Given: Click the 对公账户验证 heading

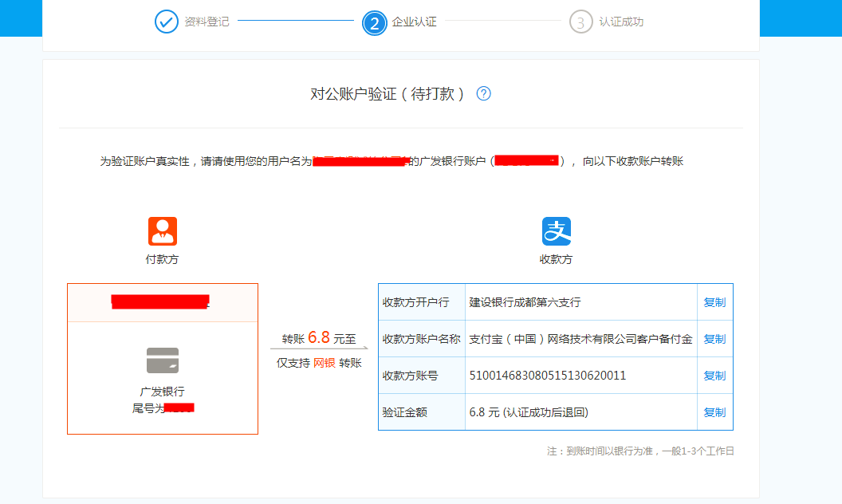Looking at the screenshot, I should point(388,93).
